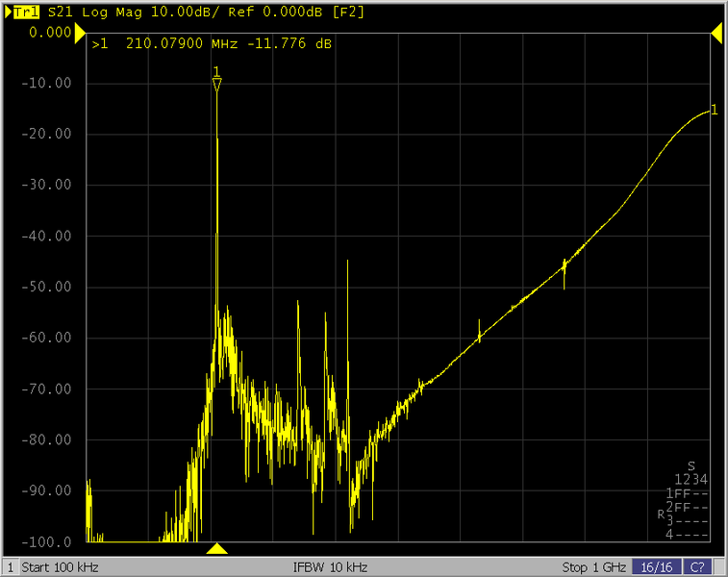Viewport: 728px width, 577px height.
Task: Click the Log Mag format label
Action: [109, 13]
